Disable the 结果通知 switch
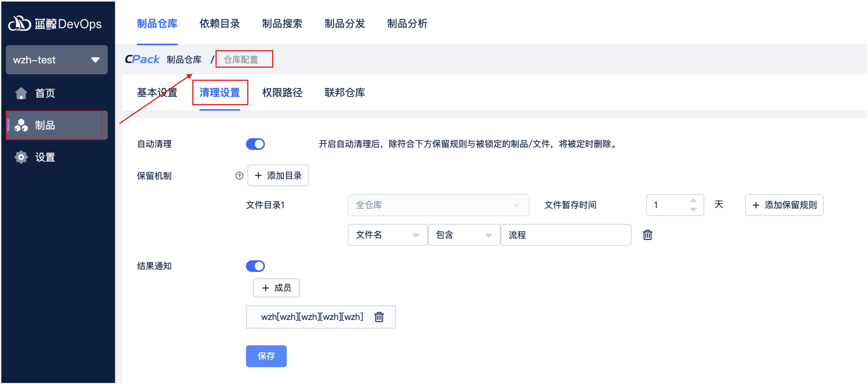Screen dimensions: 868x384 pyautogui.click(x=255, y=266)
